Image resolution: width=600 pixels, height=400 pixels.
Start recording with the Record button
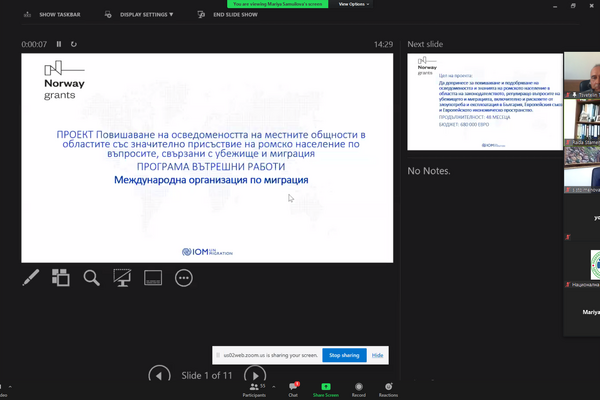point(359,390)
